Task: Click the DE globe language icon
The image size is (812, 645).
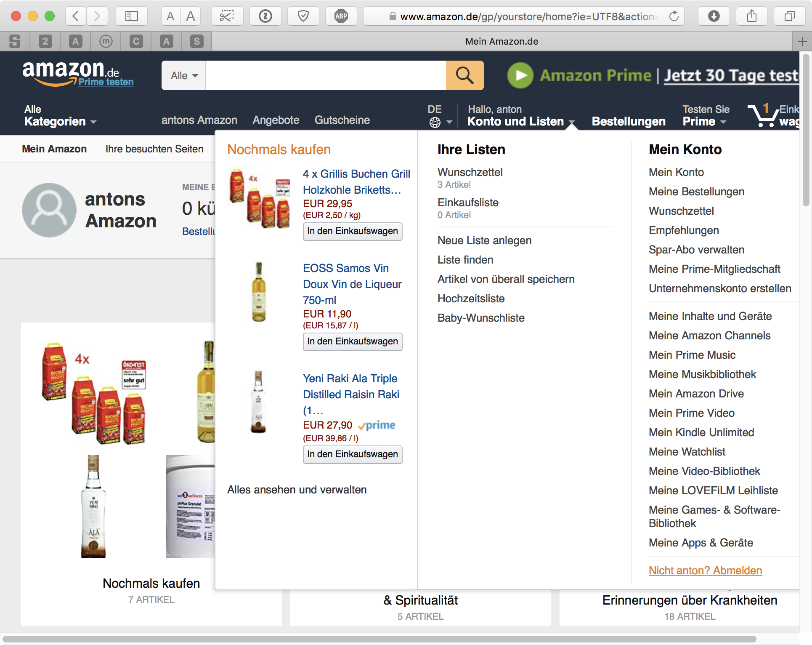Action: click(435, 123)
